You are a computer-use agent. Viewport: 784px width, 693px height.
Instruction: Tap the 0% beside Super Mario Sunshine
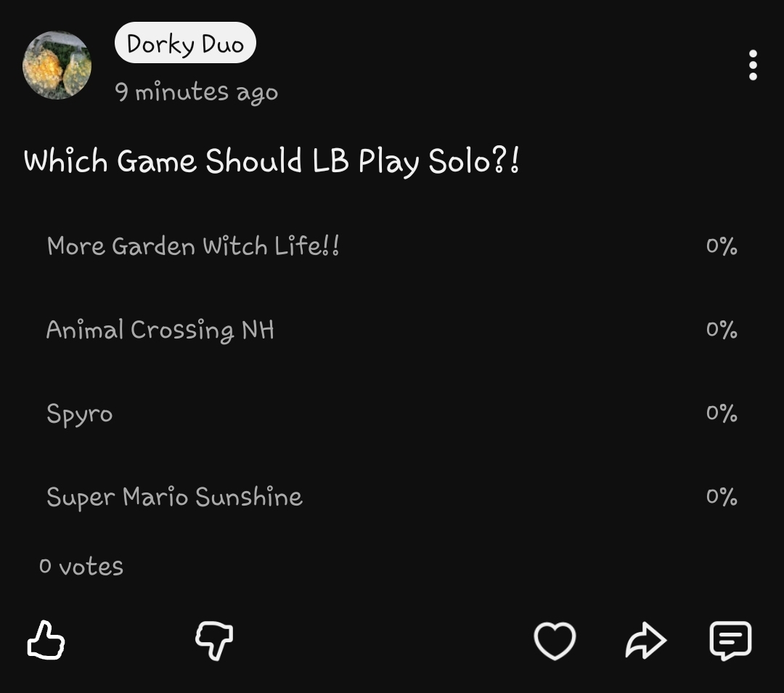tap(721, 497)
